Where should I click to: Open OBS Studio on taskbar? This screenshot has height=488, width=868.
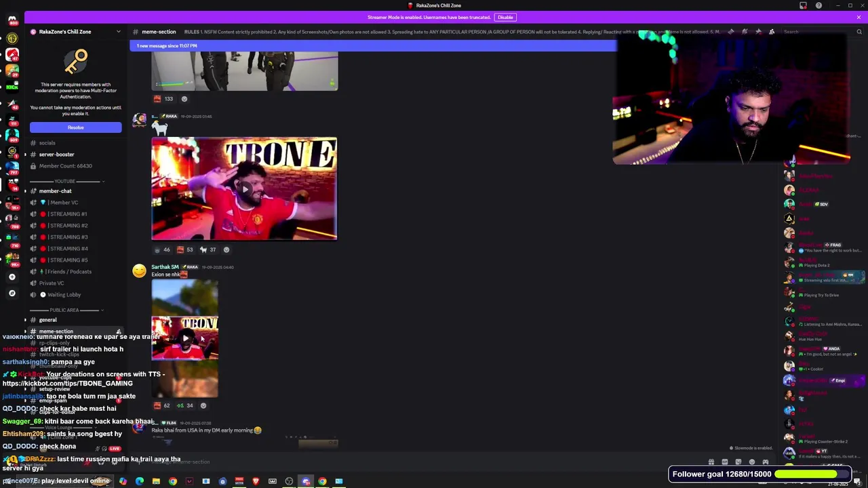tap(289, 481)
